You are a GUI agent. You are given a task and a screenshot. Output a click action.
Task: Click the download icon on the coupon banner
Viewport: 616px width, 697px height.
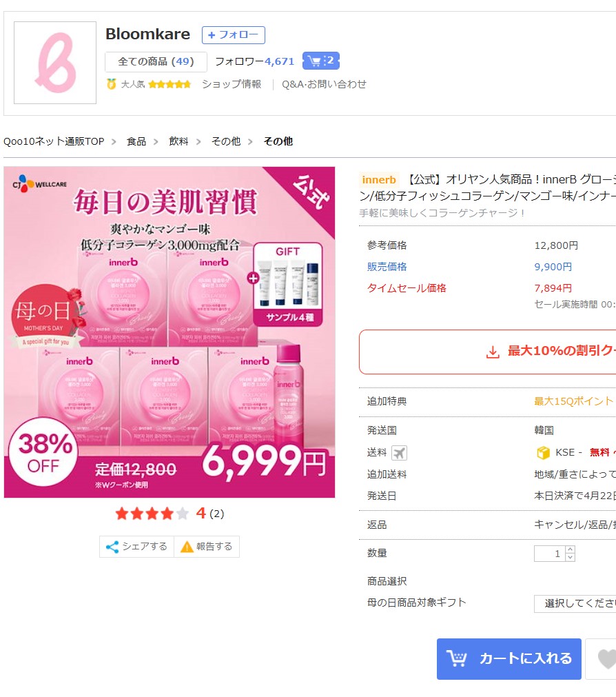[x=493, y=352]
